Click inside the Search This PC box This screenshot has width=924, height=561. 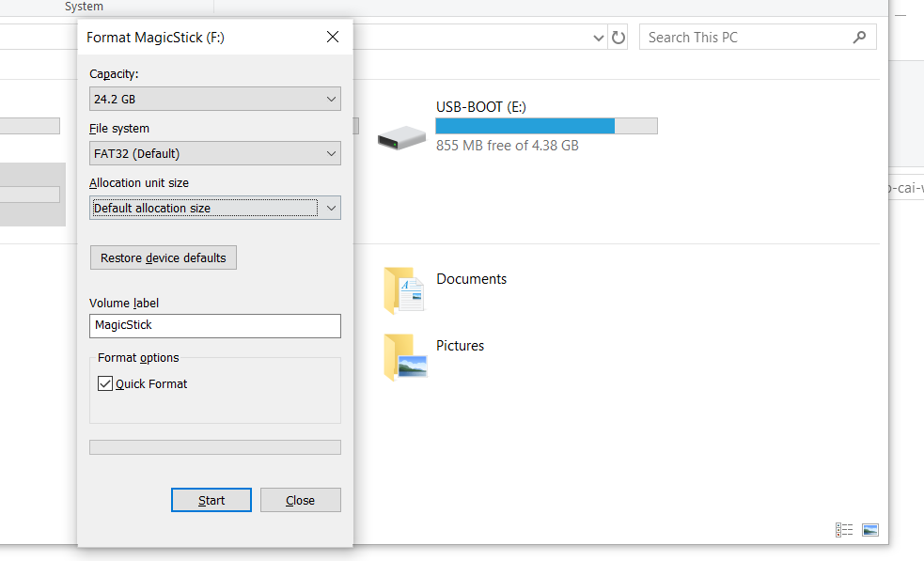point(743,37)
